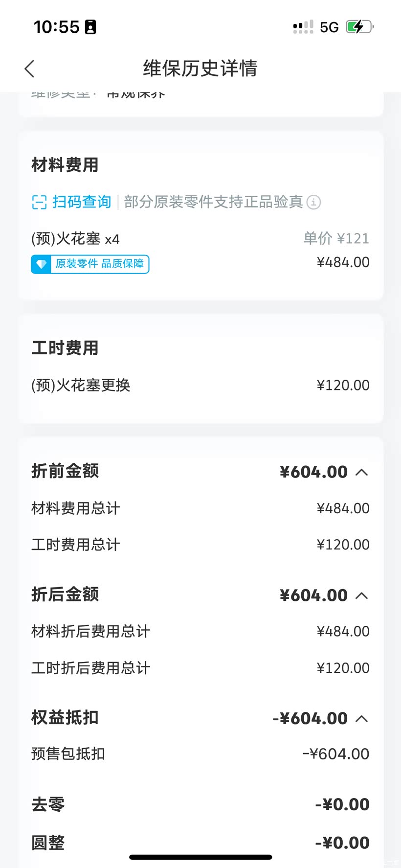Tap the scan code query icon
Screen dimensions: 401x868
(39, 202)
